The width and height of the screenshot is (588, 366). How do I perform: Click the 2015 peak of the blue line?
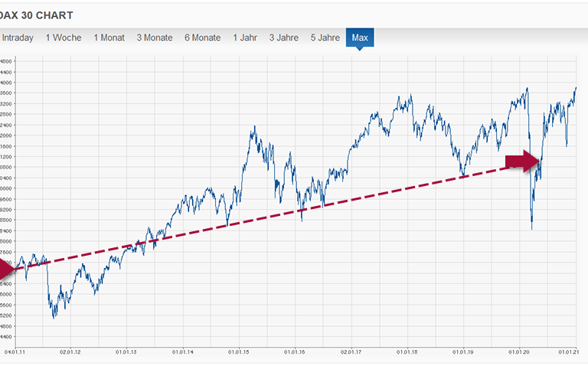[253, 129]
